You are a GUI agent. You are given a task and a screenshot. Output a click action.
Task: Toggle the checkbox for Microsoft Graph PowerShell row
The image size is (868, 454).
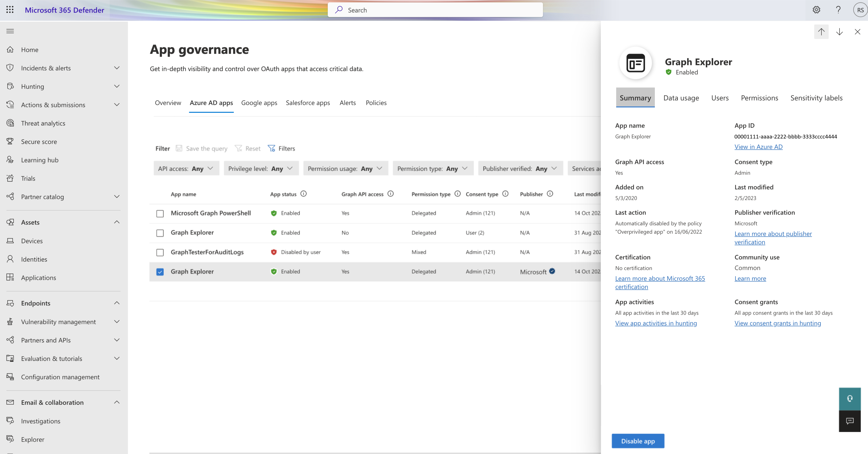pos(160,213)
